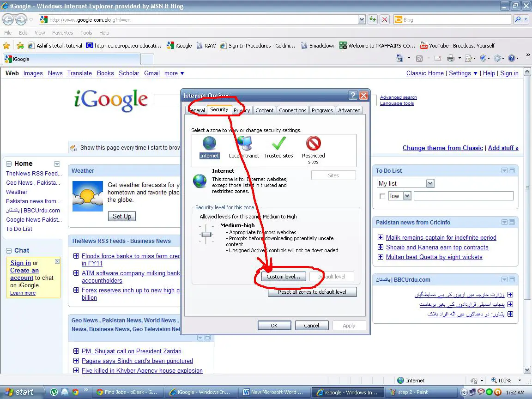The image size is (532, 399).
Task: Click the Windows Start button
Action: pos(22,392)
